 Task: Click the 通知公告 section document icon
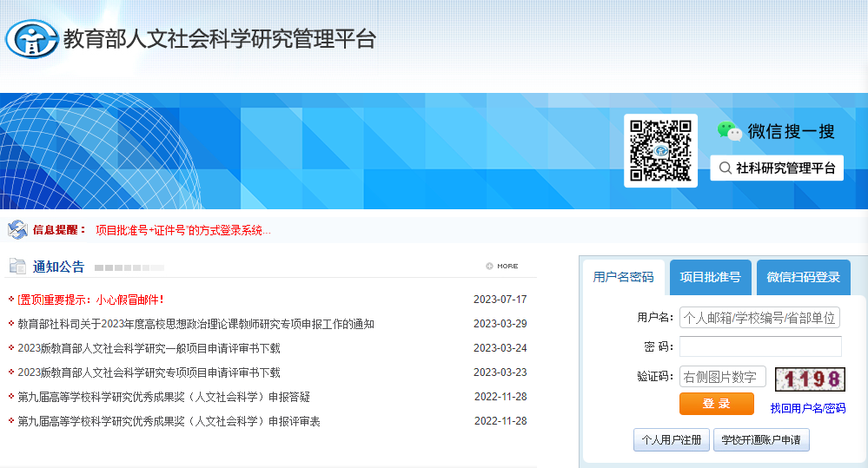17,266
